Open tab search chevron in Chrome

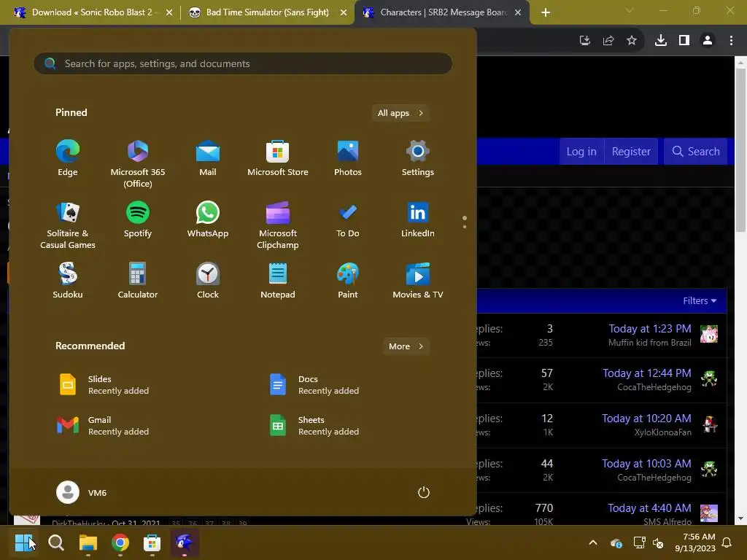pos(630,10)
